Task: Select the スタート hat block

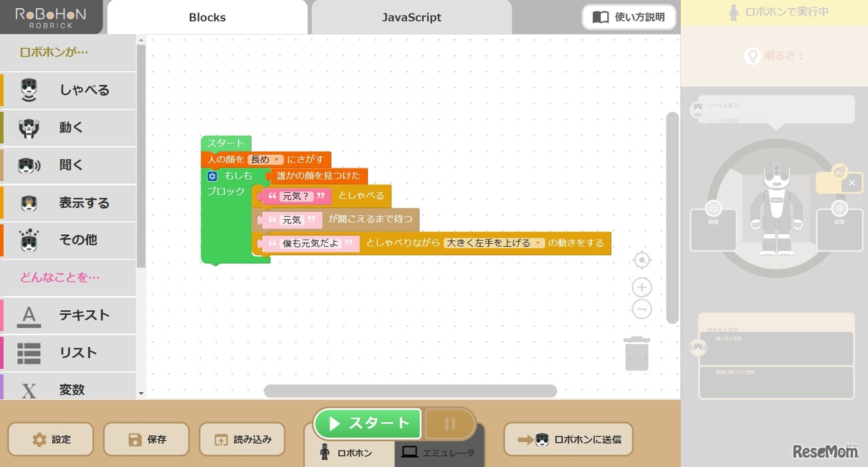Action: click(x=226, y=143)
